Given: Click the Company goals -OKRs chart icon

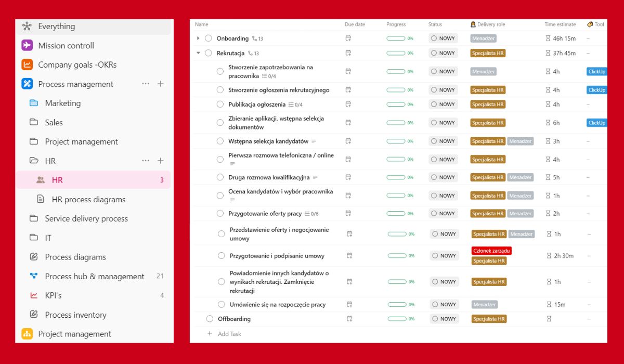Looking at the screenshot, I should (27, 65).
